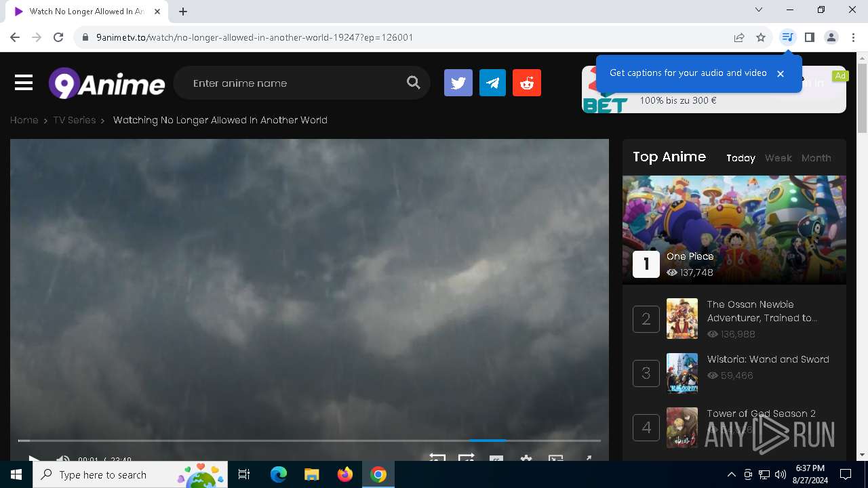The width and height of the screenshot is (868, 488).
Task: Go to Home breadcrumb
Action: (x=24, y=120)
